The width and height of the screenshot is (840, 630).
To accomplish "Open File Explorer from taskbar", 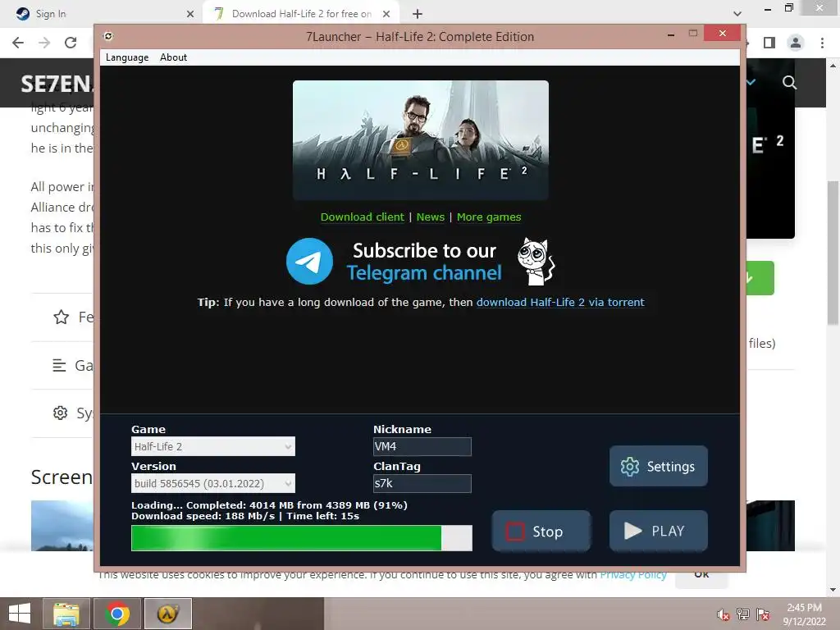I will coord(66,614).
